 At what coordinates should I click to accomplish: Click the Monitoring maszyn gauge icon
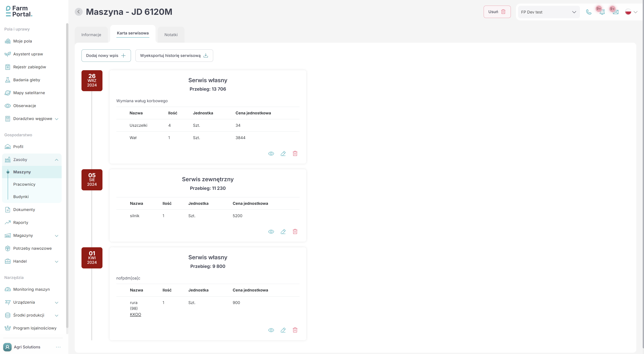tap(8, 289)
